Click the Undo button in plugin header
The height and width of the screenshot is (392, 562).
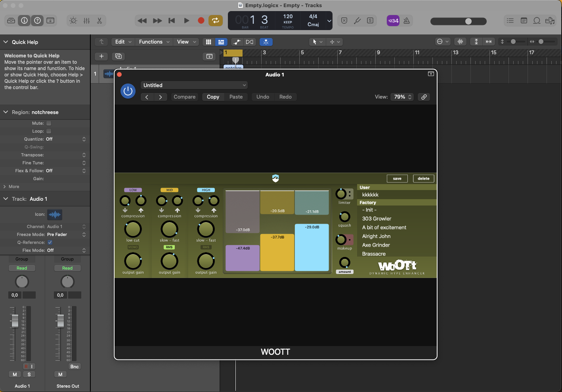tap(263, 97)
